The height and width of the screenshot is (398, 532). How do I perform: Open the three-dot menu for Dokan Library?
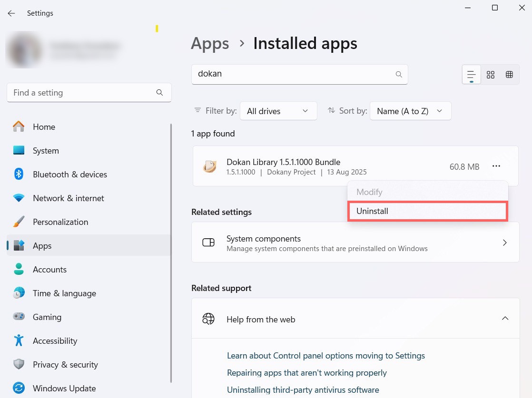(x=496, y=166)
